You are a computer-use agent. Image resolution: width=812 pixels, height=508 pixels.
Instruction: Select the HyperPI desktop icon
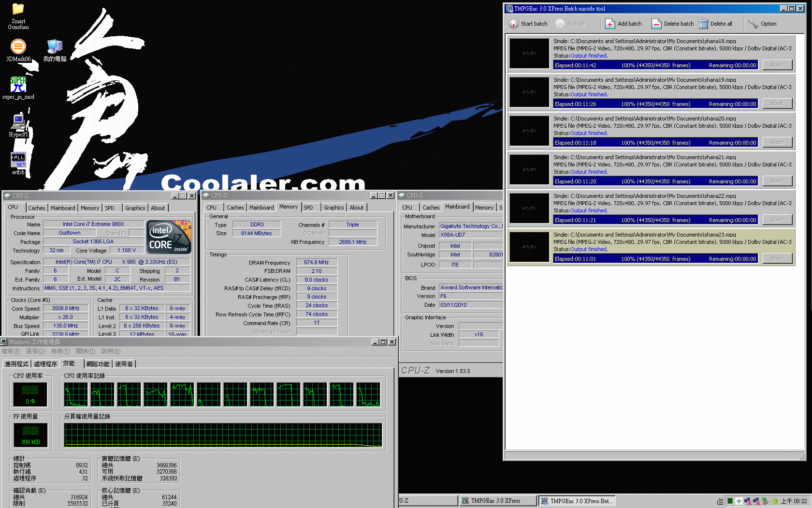coord(18,125)
